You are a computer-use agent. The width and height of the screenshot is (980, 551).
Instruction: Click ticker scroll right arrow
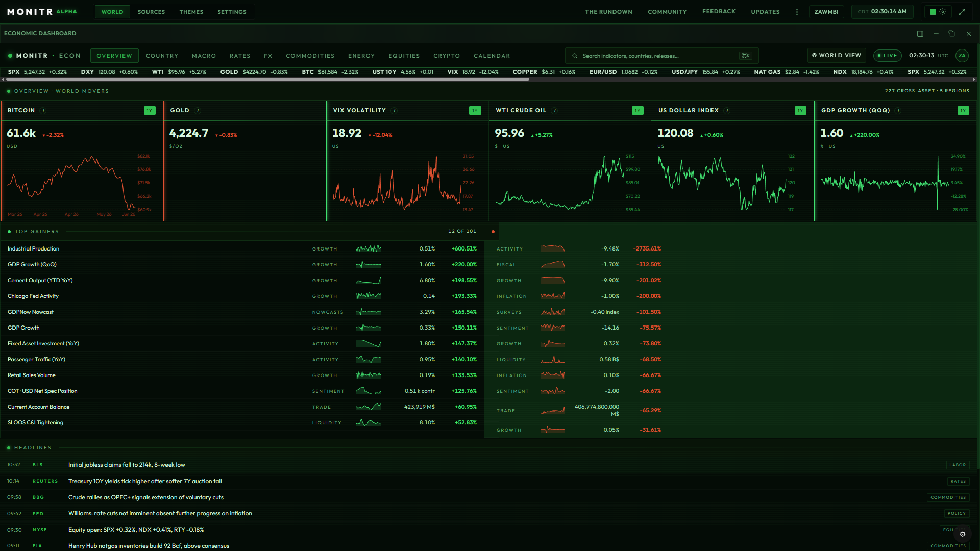(x=974, y=79)
